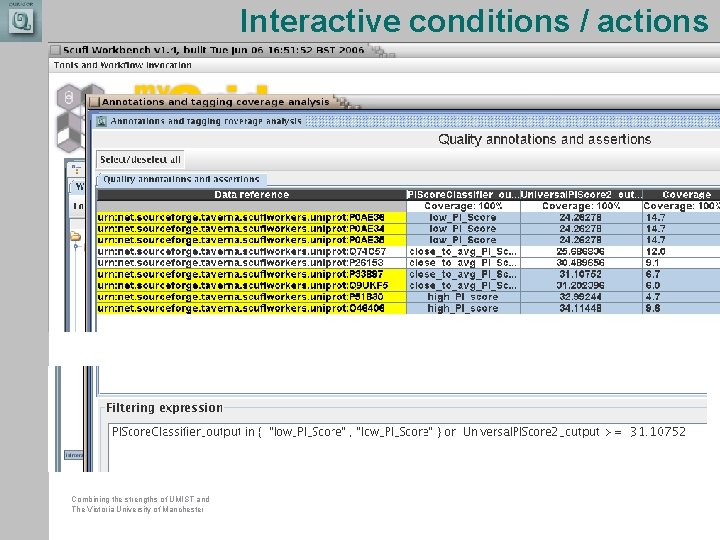
Task: Click the score value 25.686836
Action: pyautogui.click(x=580, y=252)
